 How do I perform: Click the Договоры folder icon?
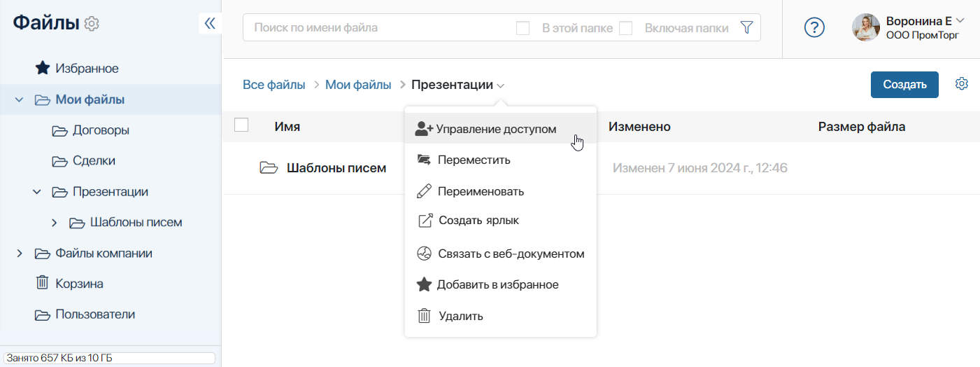pos(59,130)
